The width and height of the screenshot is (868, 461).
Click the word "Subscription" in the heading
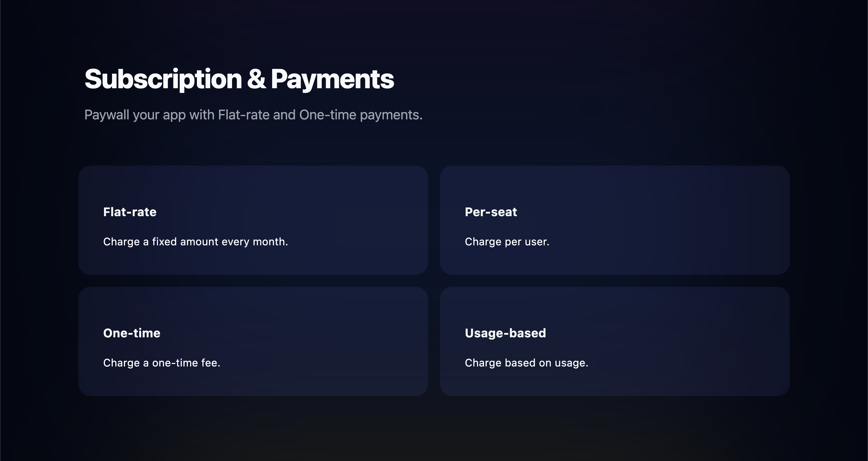point(163,79)
